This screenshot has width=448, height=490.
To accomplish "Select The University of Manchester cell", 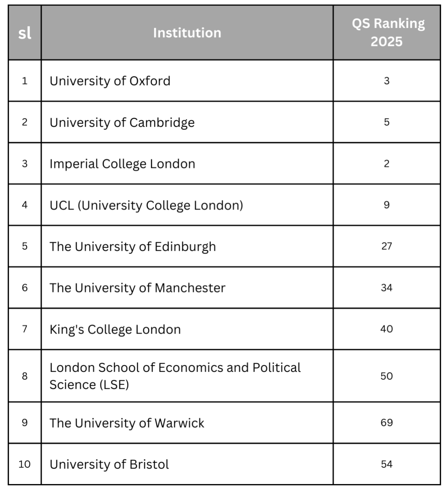I will click(137, 288).
